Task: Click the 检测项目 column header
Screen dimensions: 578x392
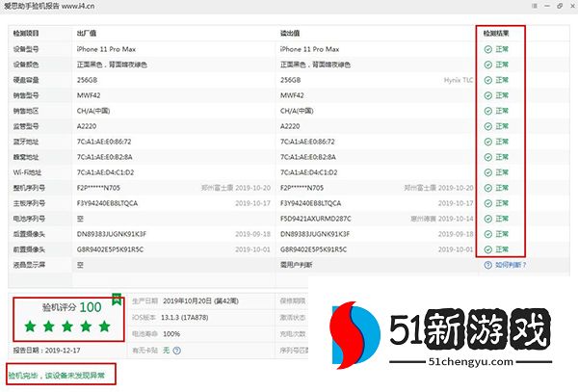Action: pos(27,31)
